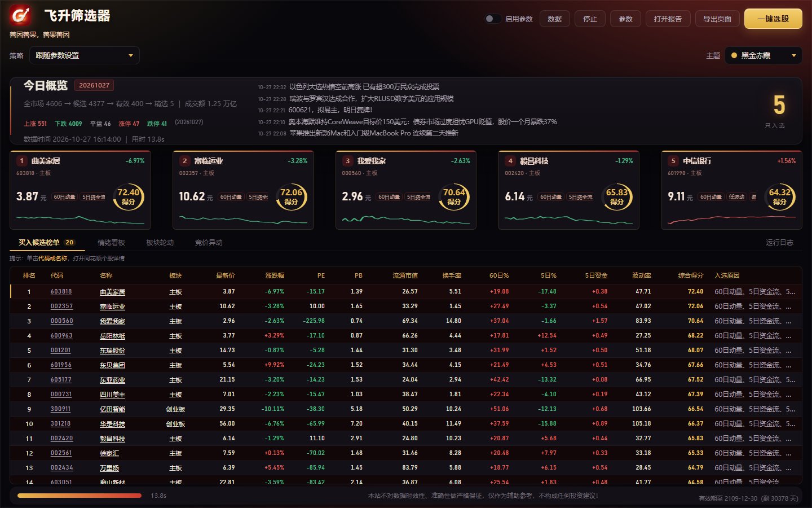The image size is (812, 508).
Task: Open the 板块轮动 tab
Action: (160, 243)
